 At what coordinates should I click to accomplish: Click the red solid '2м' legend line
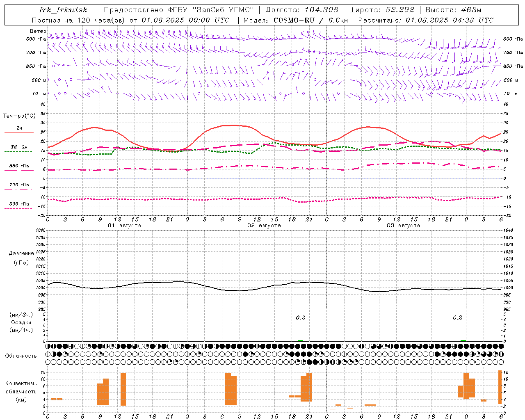pos(19,133)
